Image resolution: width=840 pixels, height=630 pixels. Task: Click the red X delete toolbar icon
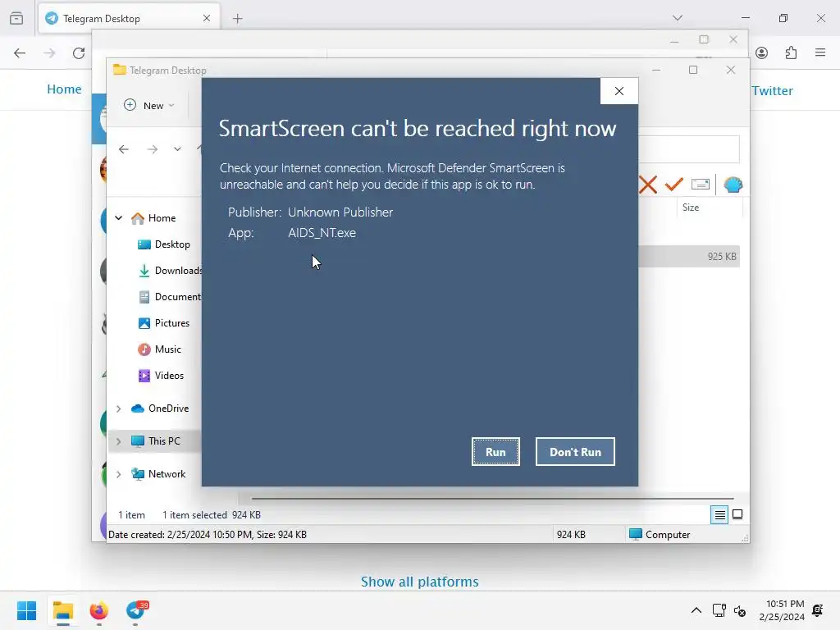tap(648, 185)
